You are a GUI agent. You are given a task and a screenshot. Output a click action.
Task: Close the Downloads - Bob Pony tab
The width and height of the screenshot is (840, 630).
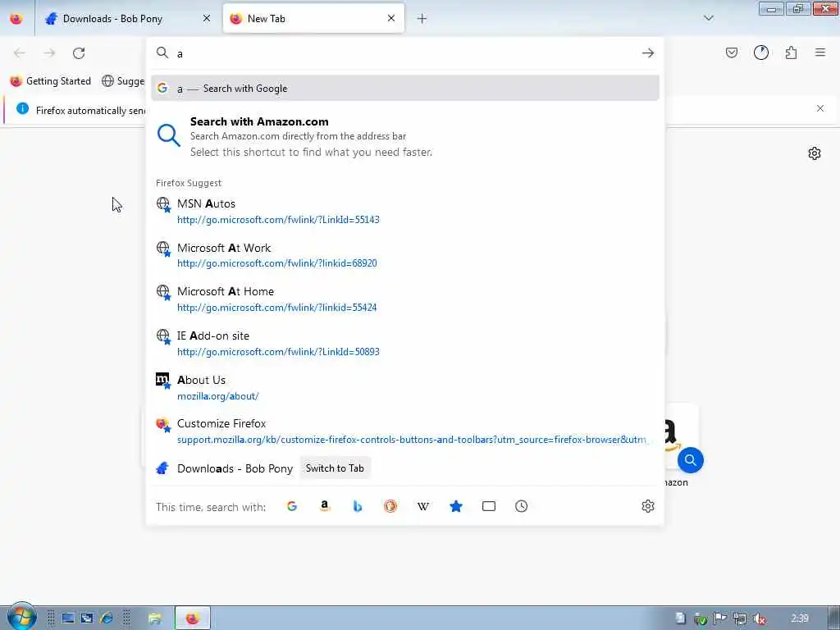click(x=206, y=19)
